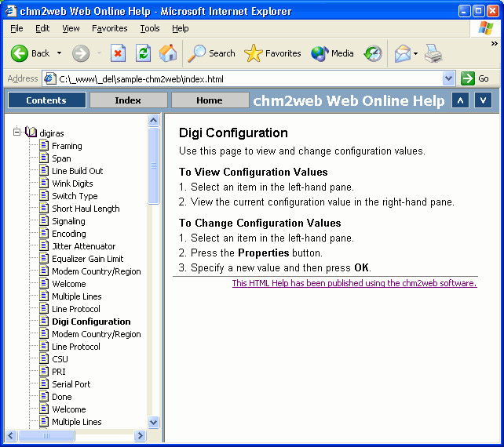Open the Address bar dropdown arrow
The width and height of the screenshot is (504, 447).
click(x=448, y=78)
